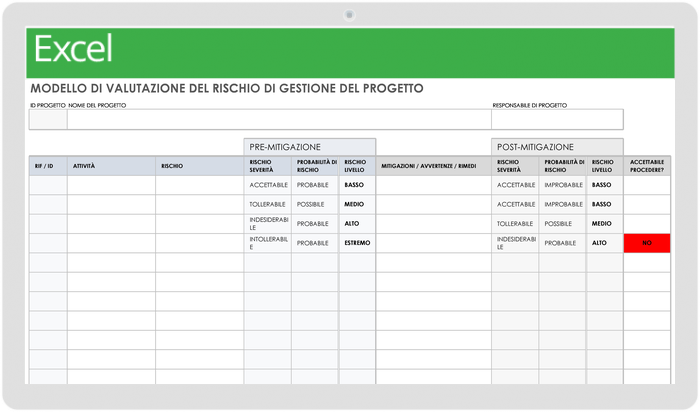This screenshot has height=412, width=700.
Task: Select the ESTREMO risk level cell
Action: point(357,243)
